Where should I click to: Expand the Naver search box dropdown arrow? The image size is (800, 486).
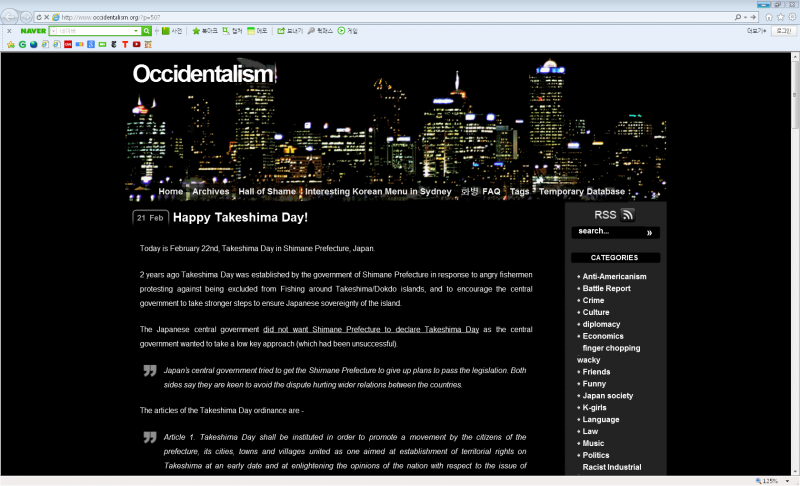tap(136, 31)
